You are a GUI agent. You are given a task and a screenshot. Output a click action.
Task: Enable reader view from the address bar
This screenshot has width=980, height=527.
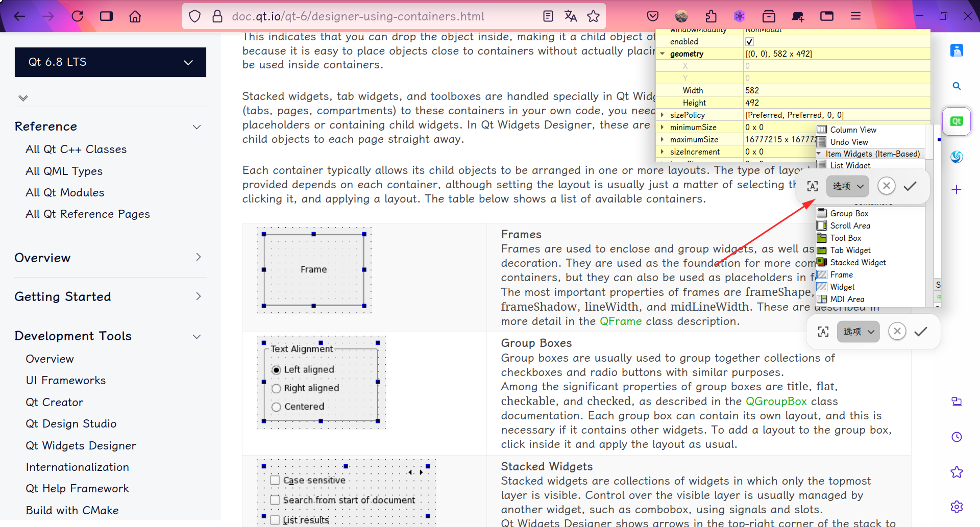548,16
